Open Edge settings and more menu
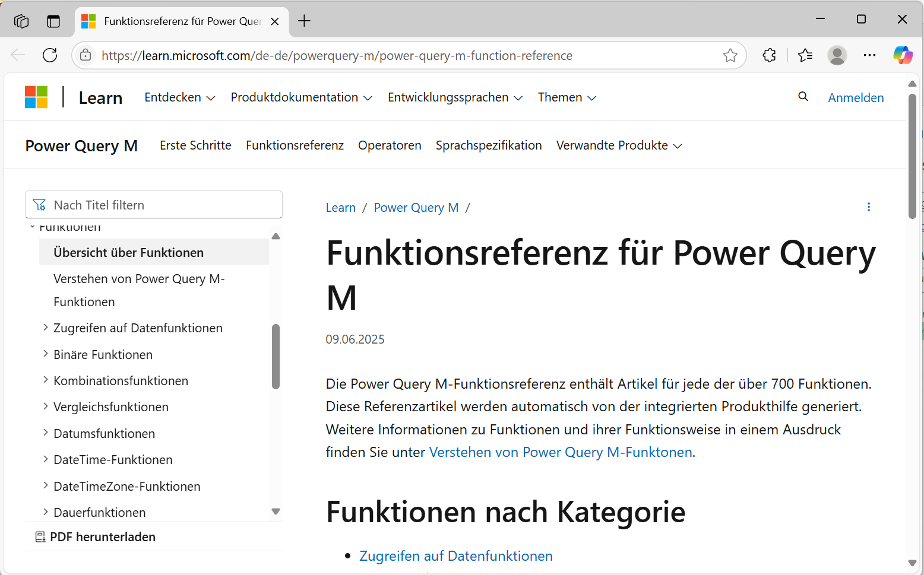The width and height of the screenshot is (924, 575). click(869, 55)
